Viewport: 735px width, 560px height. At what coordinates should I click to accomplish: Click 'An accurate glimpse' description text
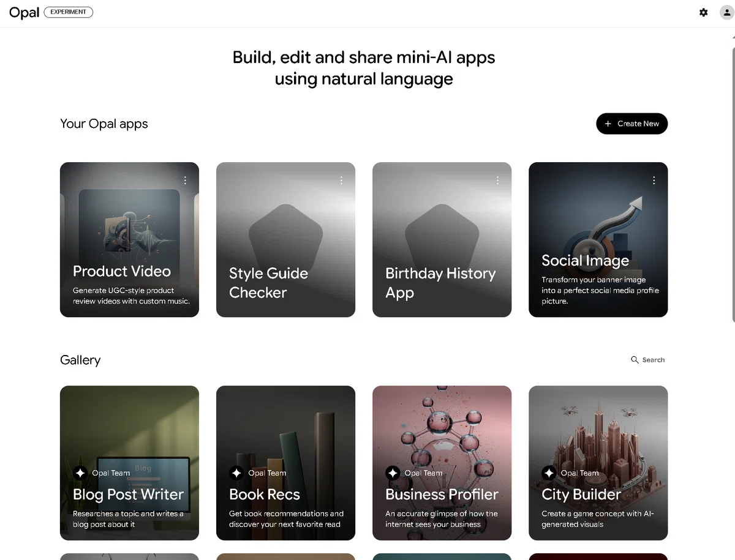pos(441,519)
